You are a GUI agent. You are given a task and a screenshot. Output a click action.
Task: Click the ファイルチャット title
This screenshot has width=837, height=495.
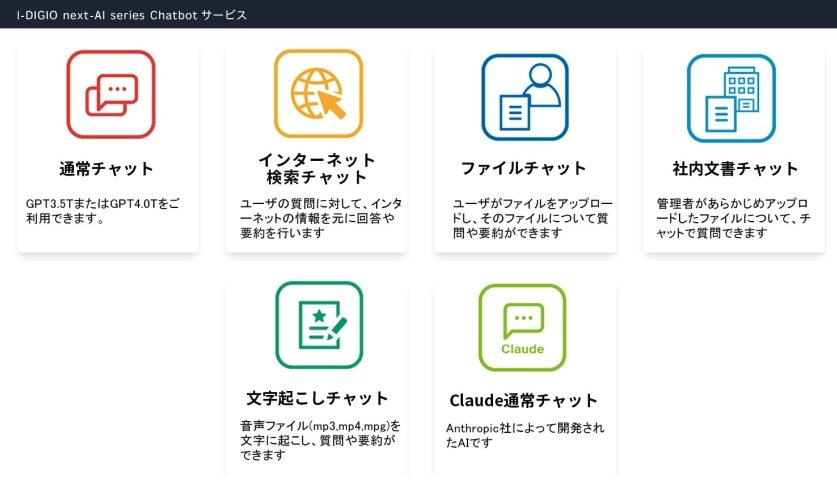(x=523, y=168)
